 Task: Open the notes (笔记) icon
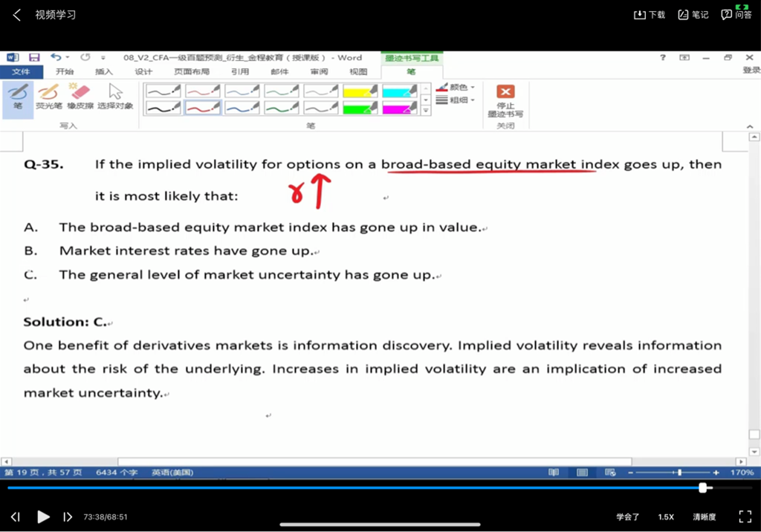693,15
